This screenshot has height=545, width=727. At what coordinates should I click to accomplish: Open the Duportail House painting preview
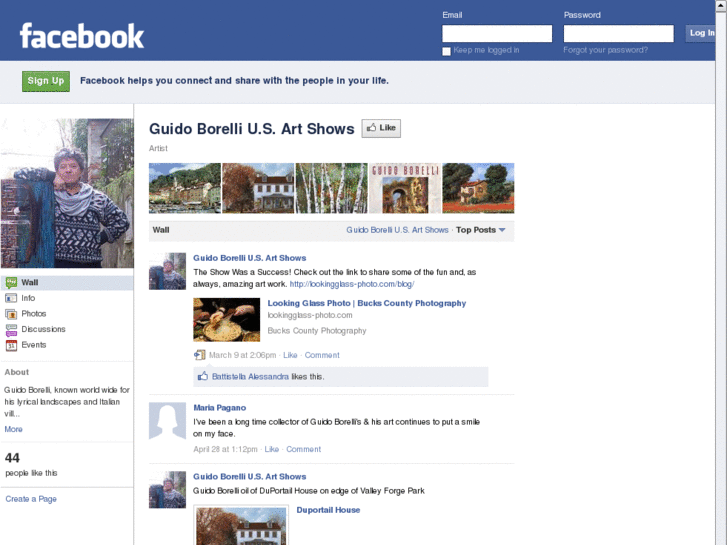pos(241,525)
